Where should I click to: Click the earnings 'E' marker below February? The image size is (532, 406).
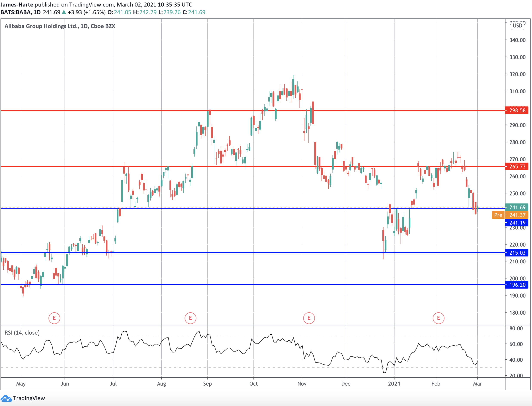pyautogui.click(x=439, y=318)
